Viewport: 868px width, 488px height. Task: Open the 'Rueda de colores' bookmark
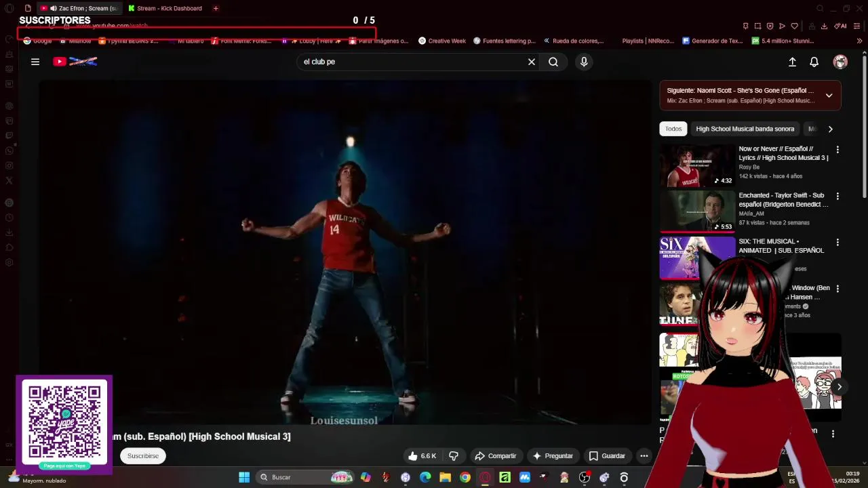(574, 41)
